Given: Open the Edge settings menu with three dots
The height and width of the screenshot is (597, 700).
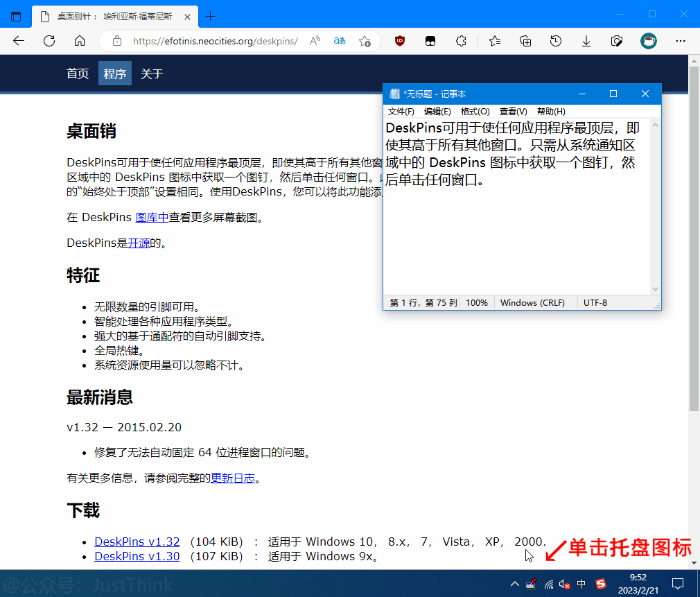Looking at the screenshot, I should 681,41.
